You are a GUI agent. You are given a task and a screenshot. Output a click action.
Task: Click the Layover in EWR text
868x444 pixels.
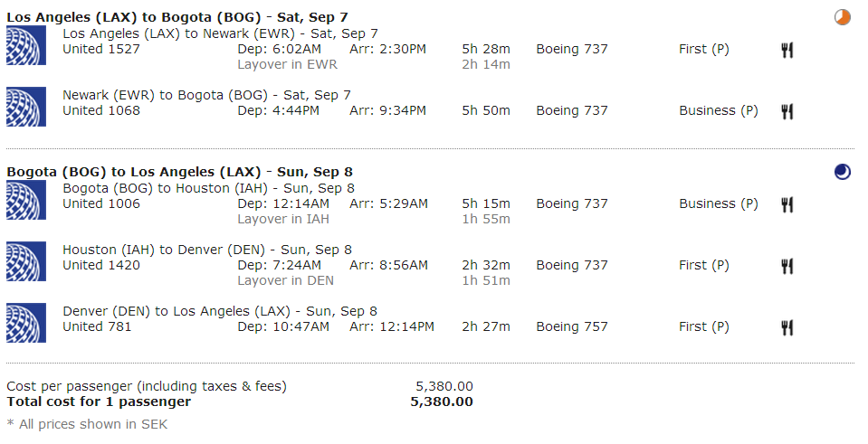pyautogui.click(x=283, y=64)
